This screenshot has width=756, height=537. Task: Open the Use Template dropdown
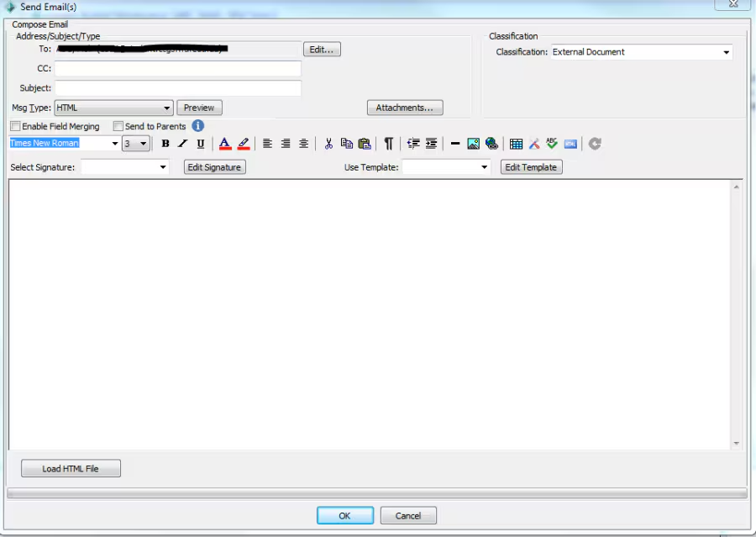[484, 167]
